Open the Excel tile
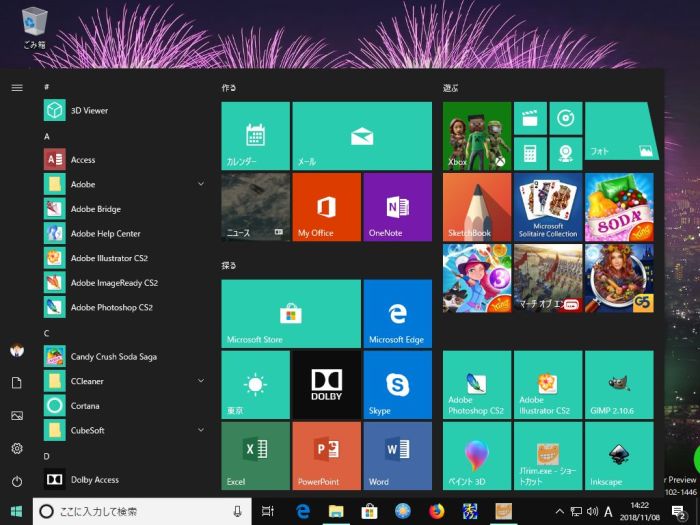Viewport: 700px width, 525px height. point(255,456)
